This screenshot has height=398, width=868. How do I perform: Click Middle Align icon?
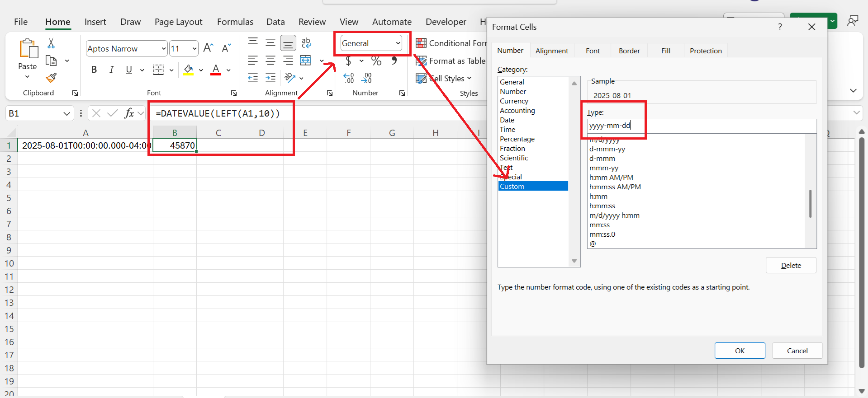pos(270,42)
